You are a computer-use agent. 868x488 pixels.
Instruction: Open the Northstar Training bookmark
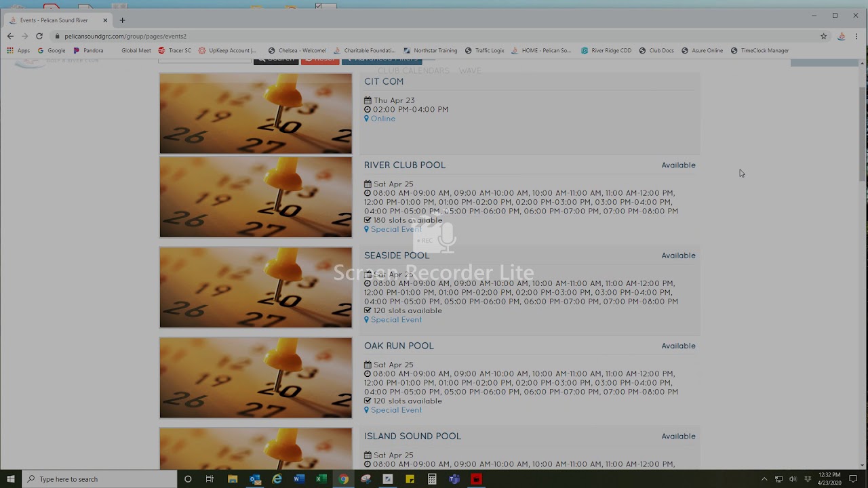[430, 50]
